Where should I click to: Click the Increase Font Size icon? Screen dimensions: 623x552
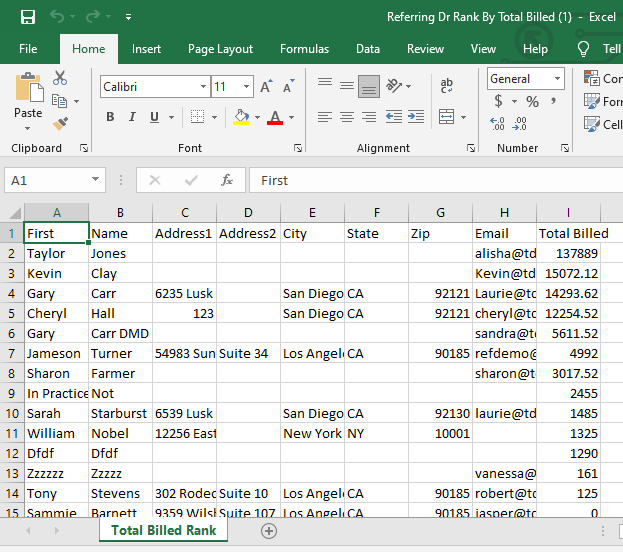tap(266, 87)
